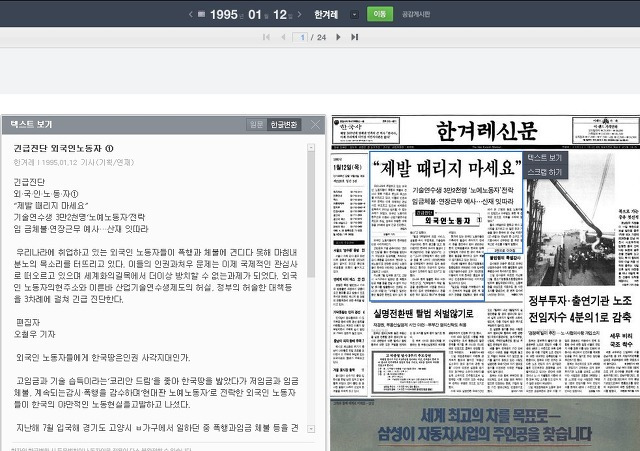Select 텍스트 보기 in the article popup menu

tap(544, 158)
